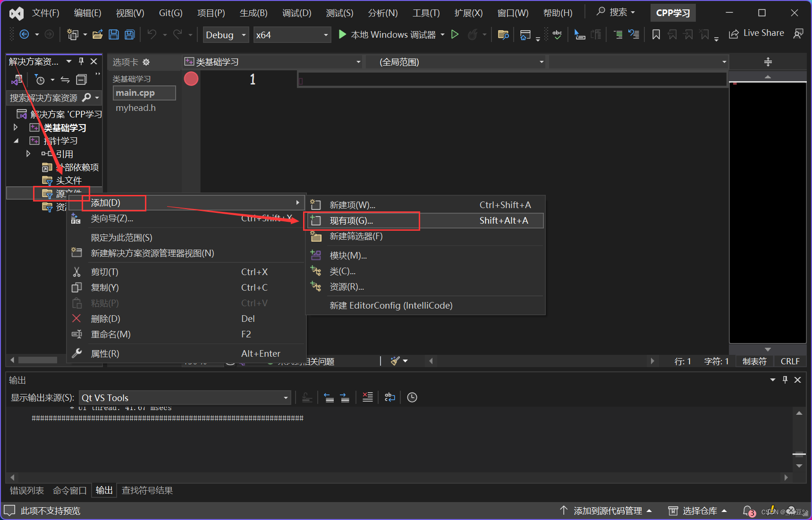
Task: Expand the 类基础学习 project node
Action: [x=16, y=127]
